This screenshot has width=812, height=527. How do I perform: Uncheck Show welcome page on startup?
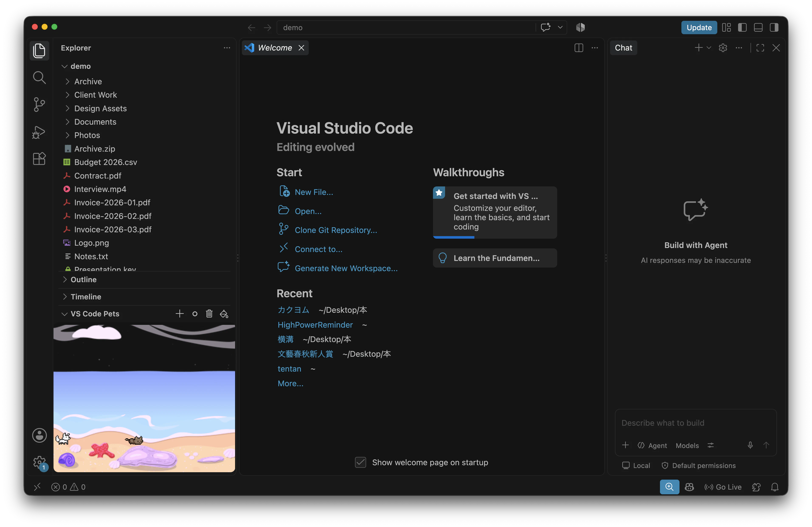click(360, 462)
